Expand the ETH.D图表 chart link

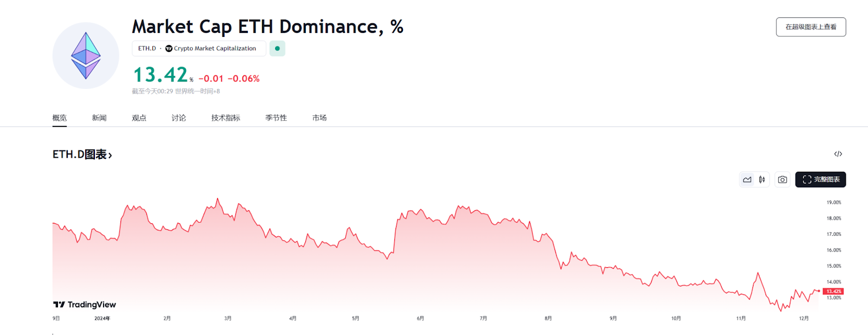pyautogui.click(x=81, y=154)
